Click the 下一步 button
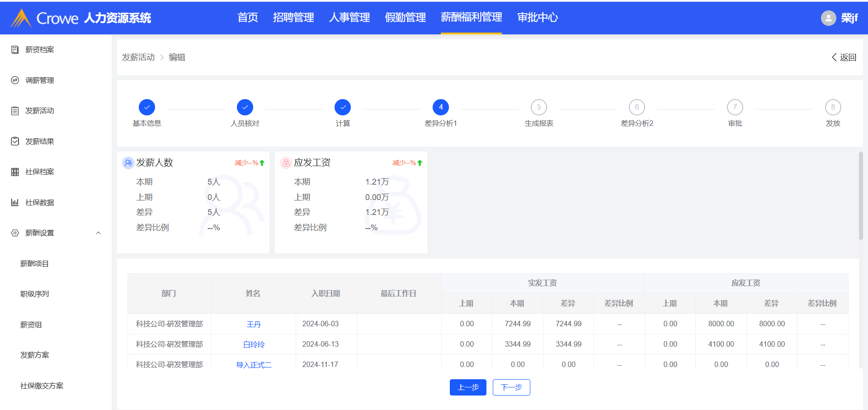This screenshot has height=410, width=868. (511, 387)
